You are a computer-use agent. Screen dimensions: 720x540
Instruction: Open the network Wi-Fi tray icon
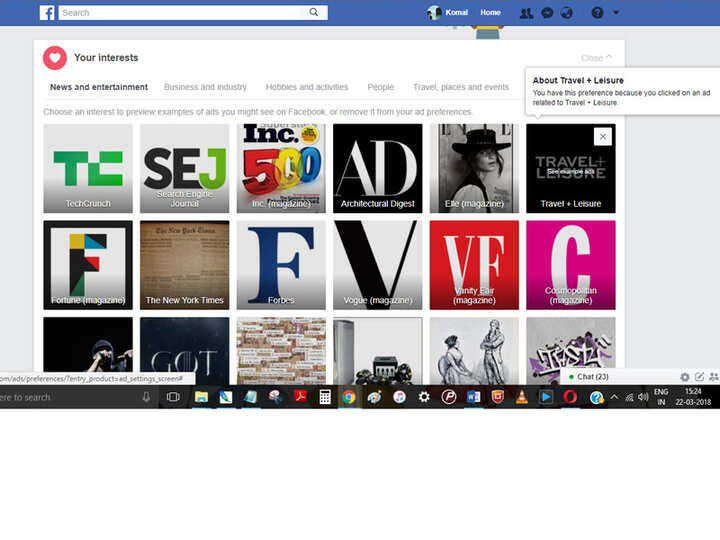pyautogui.click(x=629, y=397)
